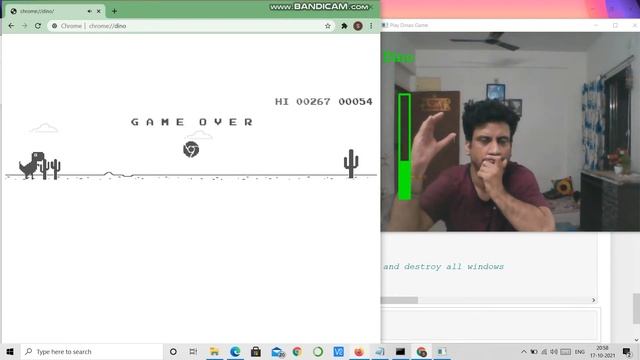Image resolution: width=640 pixels, height=360 pixels.
Task: Click the ENG language indicator
Action: click(580, 351)
